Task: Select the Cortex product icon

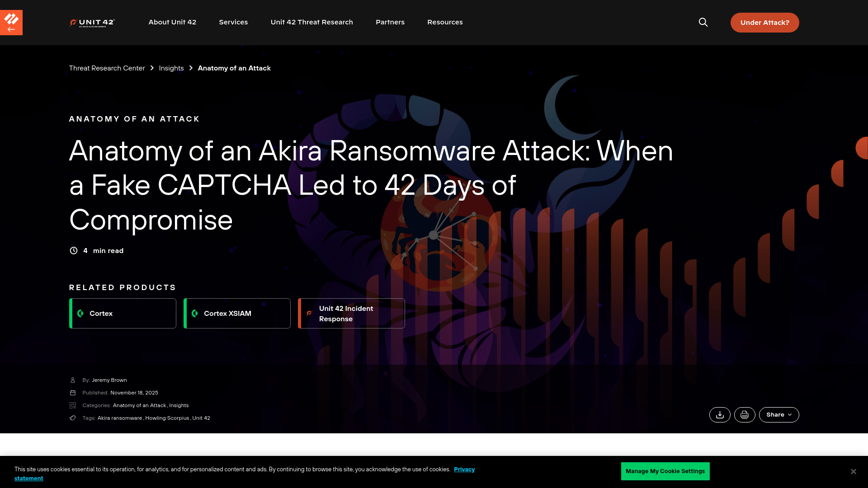Action: (80, 313)
